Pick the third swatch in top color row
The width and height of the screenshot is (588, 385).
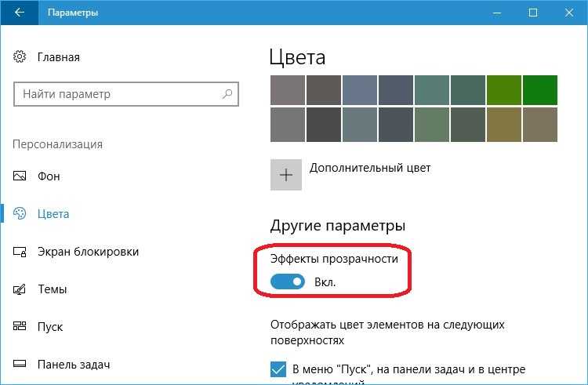pyautogui.click(x=360, y=90)
